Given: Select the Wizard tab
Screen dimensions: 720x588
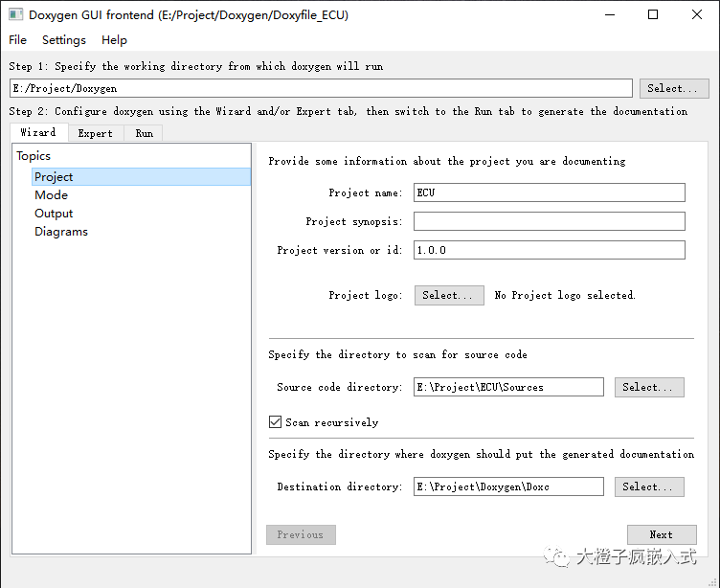Looking at the screenshot, I should pos(38,132).
